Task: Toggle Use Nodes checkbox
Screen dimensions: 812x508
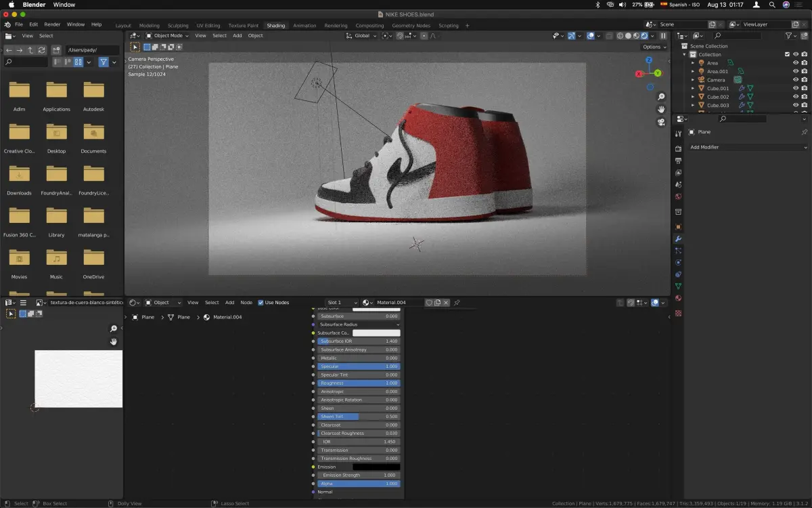Action: coord(261,303)
